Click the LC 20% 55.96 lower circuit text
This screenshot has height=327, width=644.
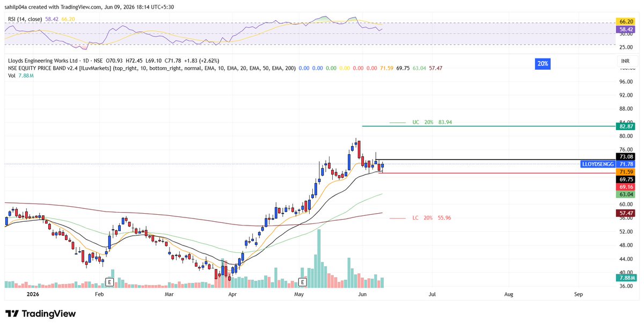(431, 218)
